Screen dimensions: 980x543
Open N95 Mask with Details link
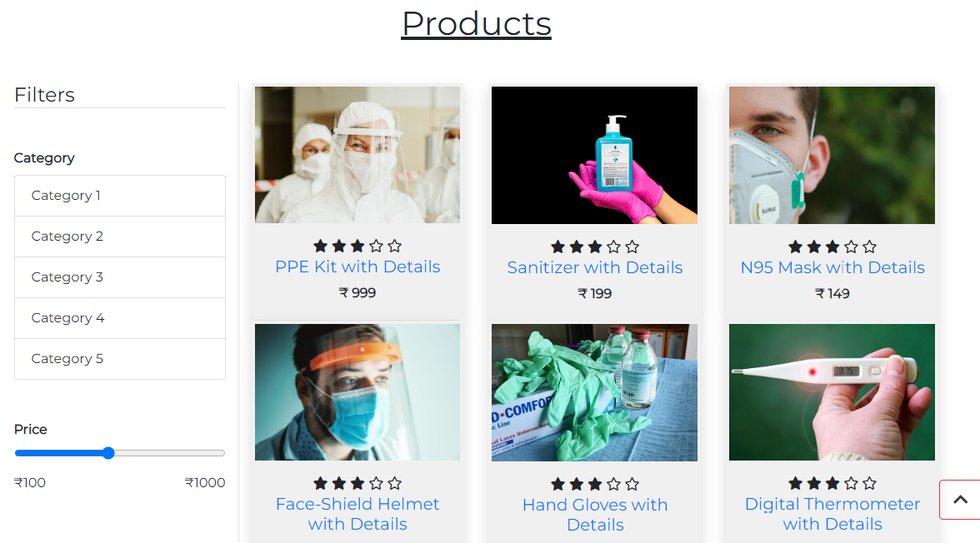832,267
